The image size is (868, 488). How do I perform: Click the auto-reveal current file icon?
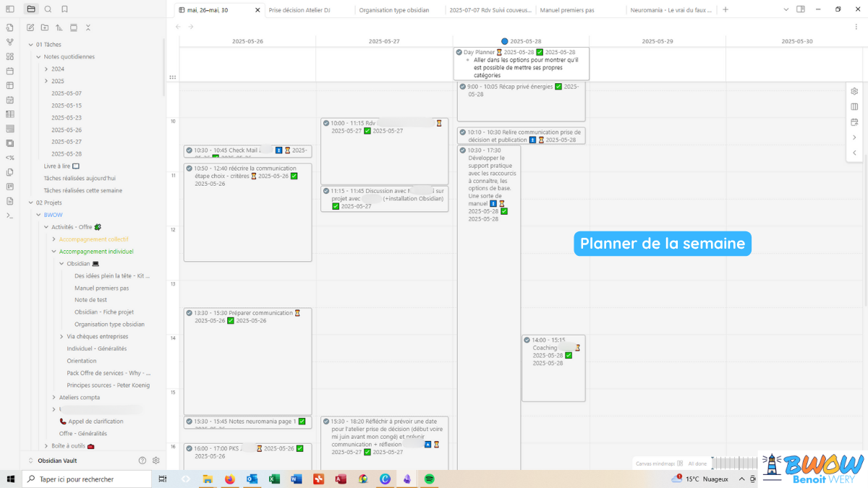[74, 27]
